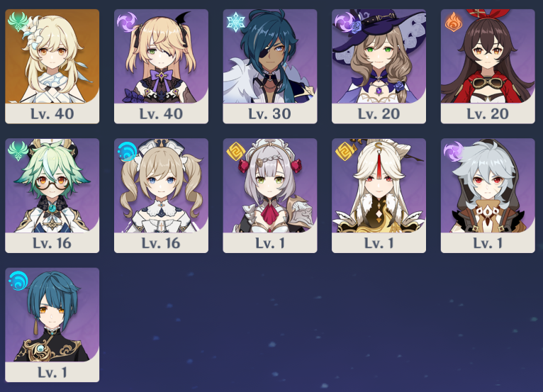The height and width of the screenshot is (392, 543).
Task: Click the Lv. 40 label under the eyepatch girl
Action: coord(161,113)
